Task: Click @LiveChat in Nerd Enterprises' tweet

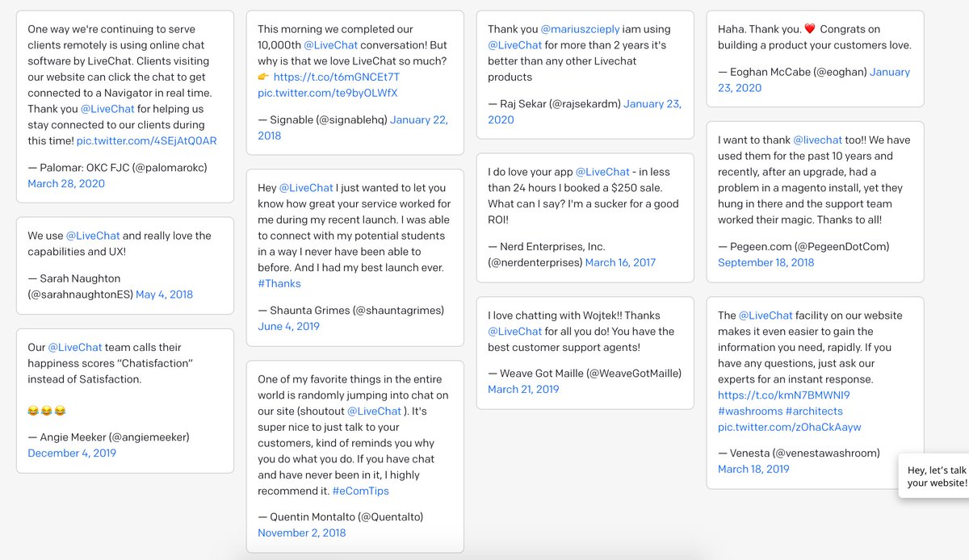Action: coord(602,172)
